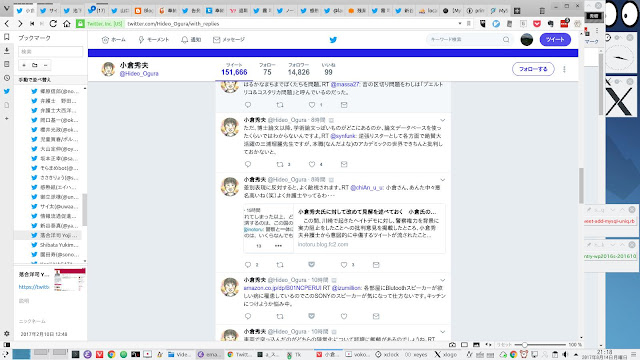640x360 pixels.
Task: Open the home icon in browser toolbar
Action: (x=67, y=24)
